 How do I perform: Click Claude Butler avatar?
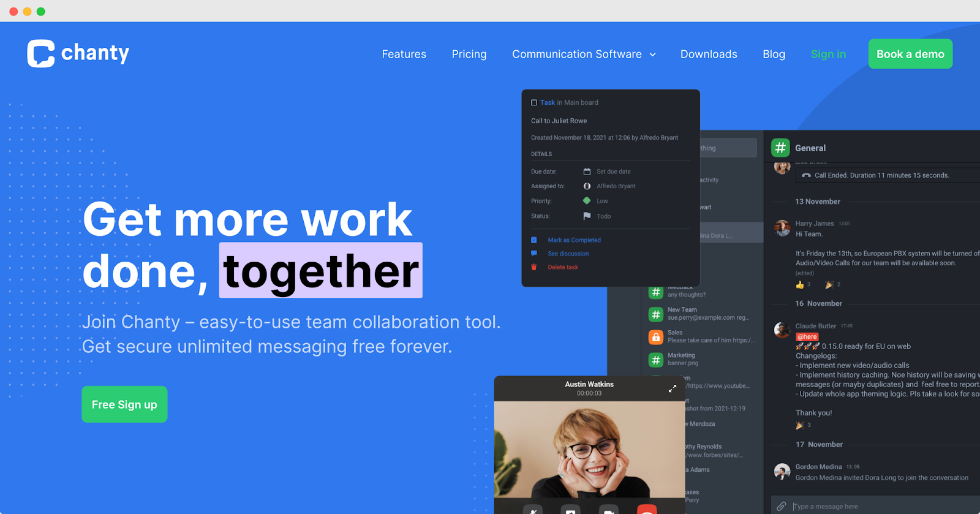pos(782,330)
